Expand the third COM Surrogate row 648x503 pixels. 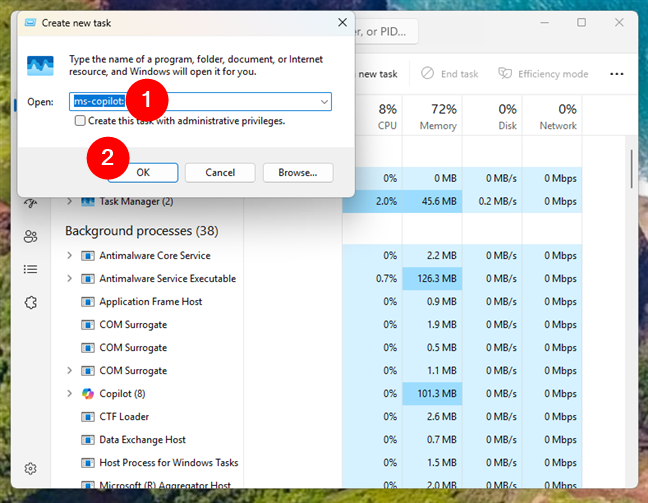pyautogui.click(x=69, y=370)
